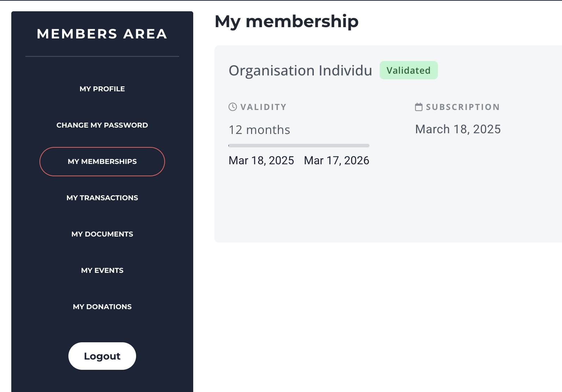This screenshot has width=562, height=392.
Task: Select the 12 months validity text
Action: 259,130
